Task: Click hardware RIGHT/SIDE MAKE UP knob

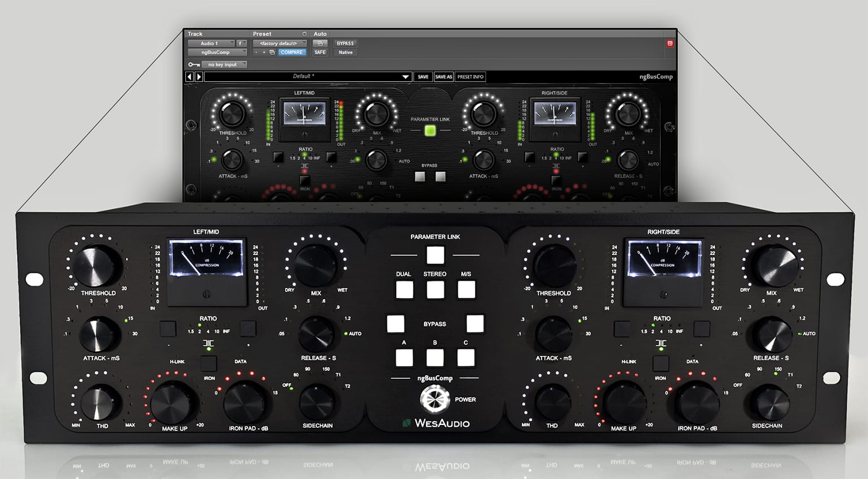Action: point(625,403)
